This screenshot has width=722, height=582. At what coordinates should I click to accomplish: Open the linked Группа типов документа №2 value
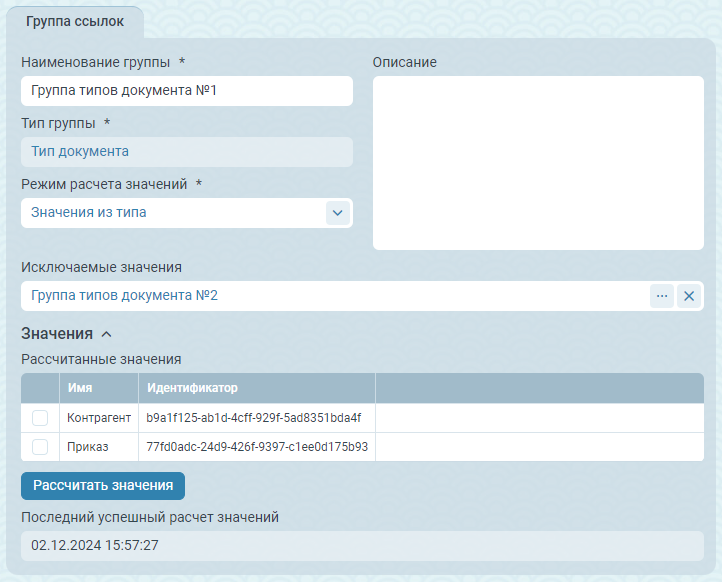click(x=125, y=296)
